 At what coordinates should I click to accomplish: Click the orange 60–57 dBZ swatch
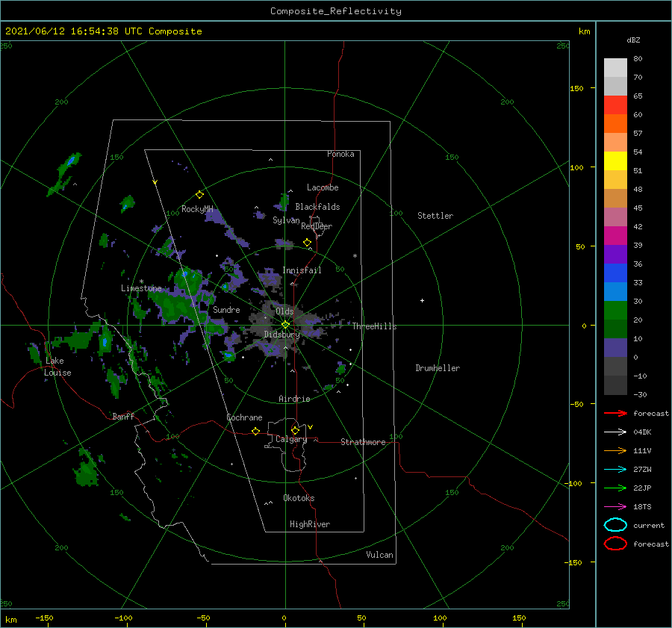[x=615, y=124]
